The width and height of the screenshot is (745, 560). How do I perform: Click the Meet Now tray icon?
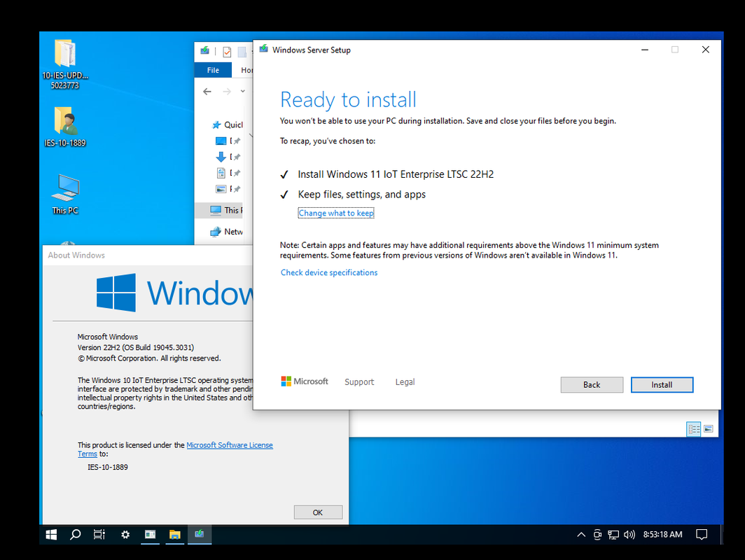597,535
